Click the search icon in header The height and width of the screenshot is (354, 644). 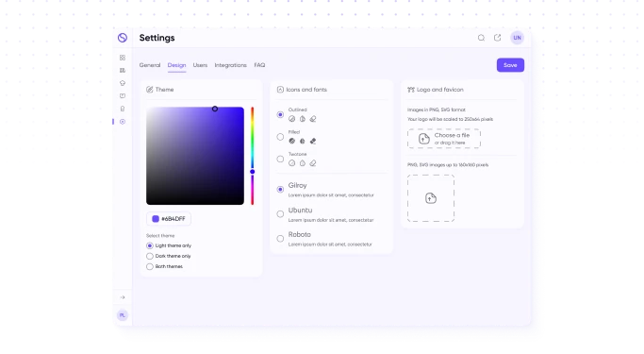[x=481, y=38]
